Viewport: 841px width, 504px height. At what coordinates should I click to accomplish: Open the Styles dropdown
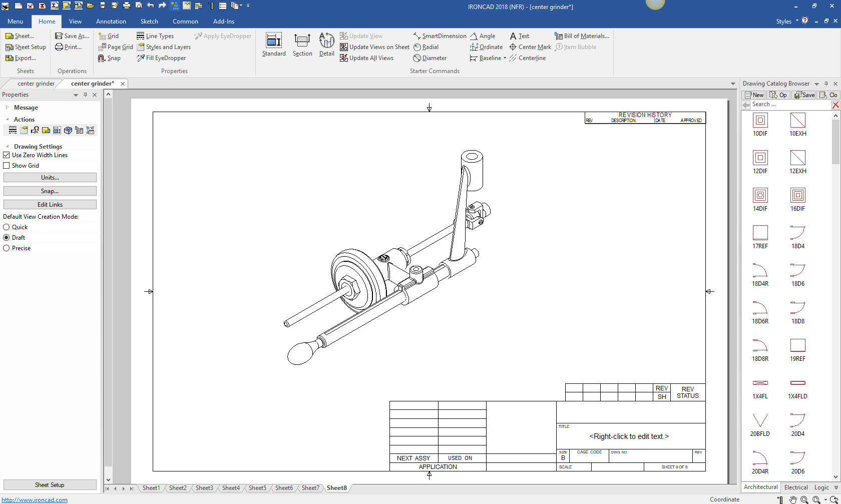786,22
